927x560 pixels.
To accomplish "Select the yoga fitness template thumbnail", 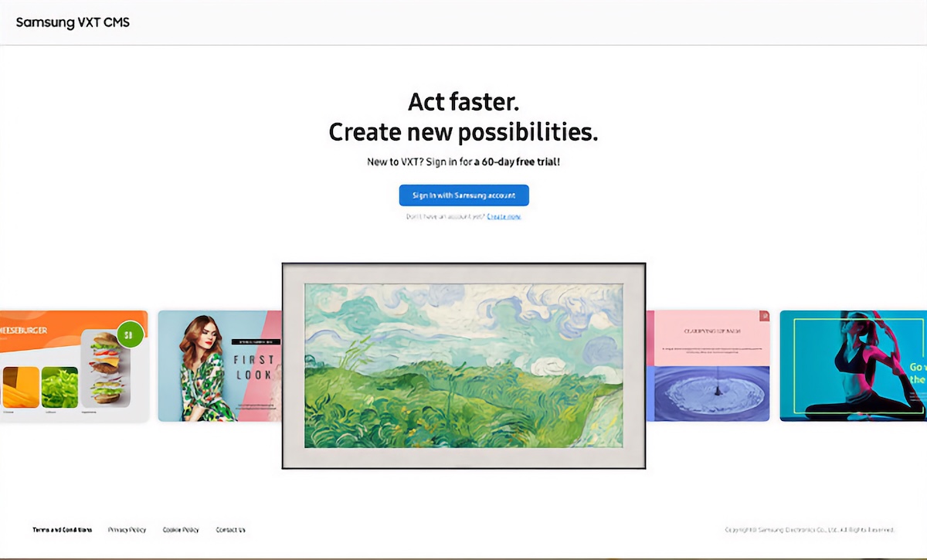I will 852,366.
